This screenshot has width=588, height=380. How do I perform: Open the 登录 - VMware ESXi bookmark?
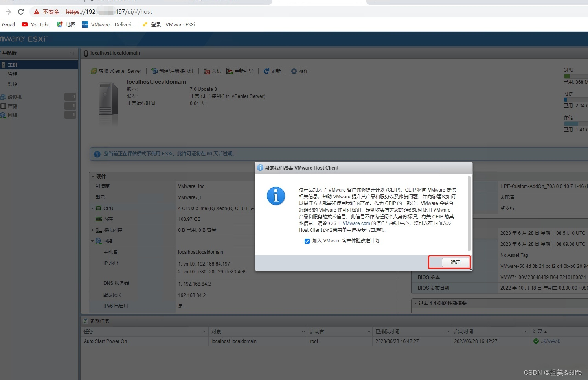169,24
